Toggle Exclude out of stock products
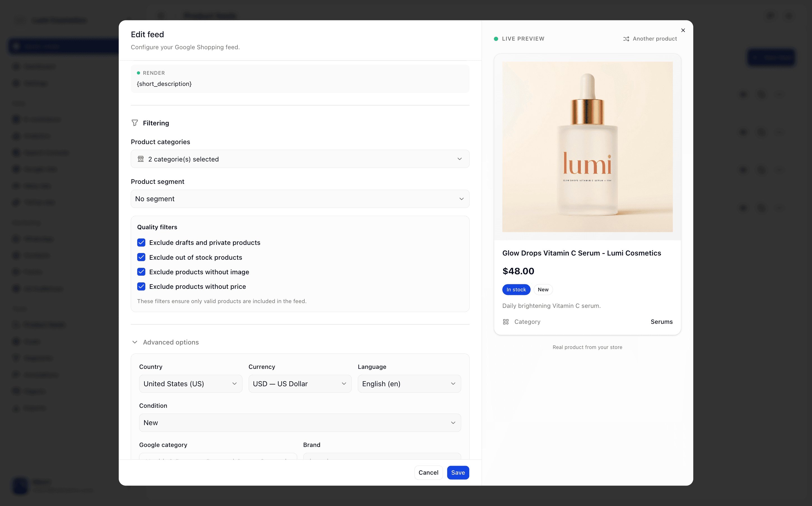Image resolution: width=812 pixels, height=506 pixels. pyautogui.click(x=141, y=257)
